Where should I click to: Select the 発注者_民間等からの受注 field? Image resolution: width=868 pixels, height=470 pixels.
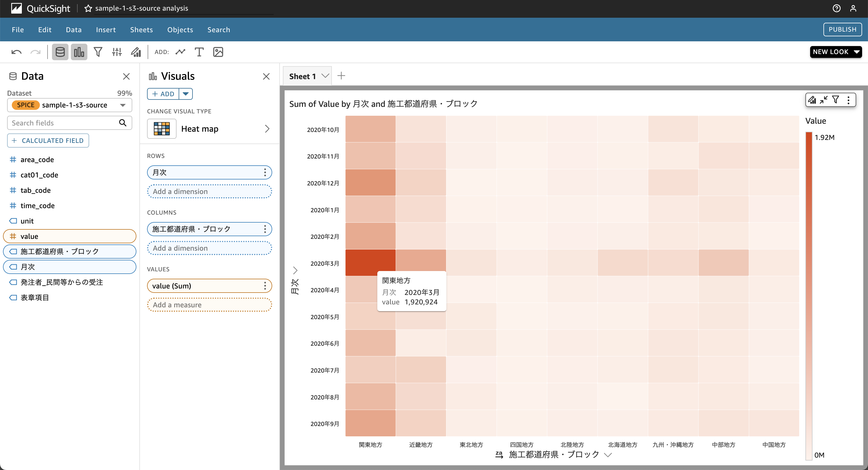point(70,282)
